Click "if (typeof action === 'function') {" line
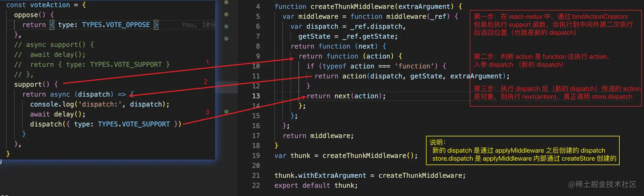This screenshot has height=196, width=644. pos(376,66)
